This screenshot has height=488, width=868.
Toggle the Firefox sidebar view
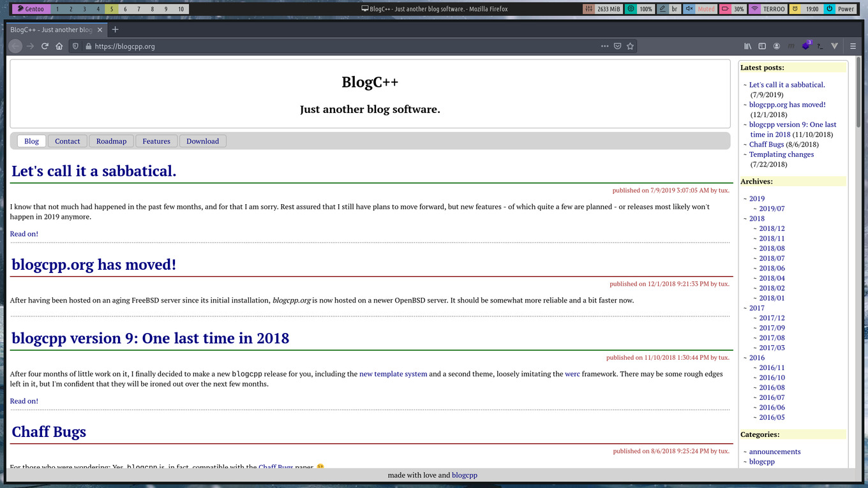point(762,46)
